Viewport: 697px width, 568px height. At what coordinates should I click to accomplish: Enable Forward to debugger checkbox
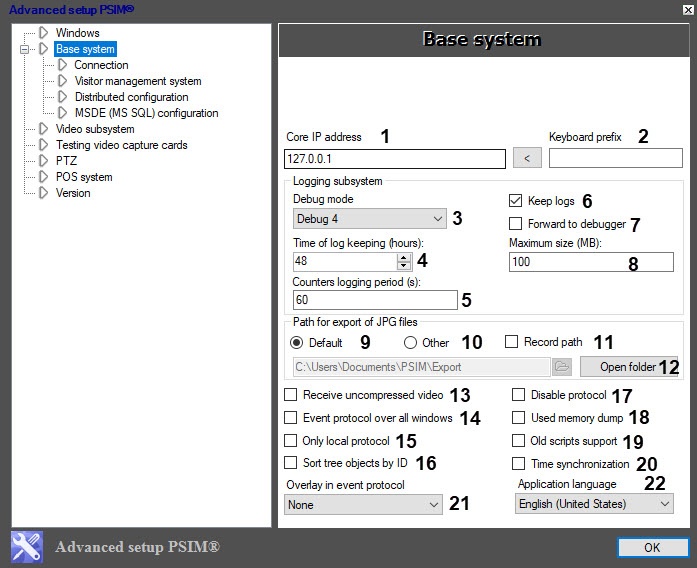click(515, 223)
